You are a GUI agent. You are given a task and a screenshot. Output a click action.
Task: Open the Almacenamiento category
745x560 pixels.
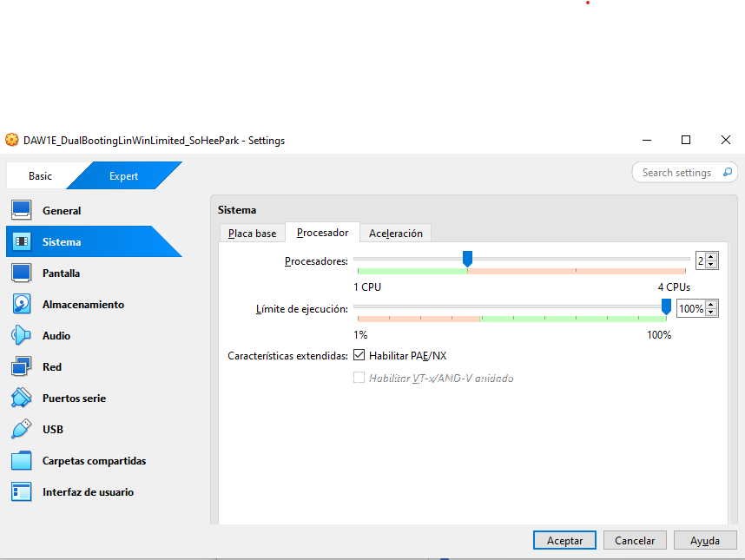pos(83,305)
